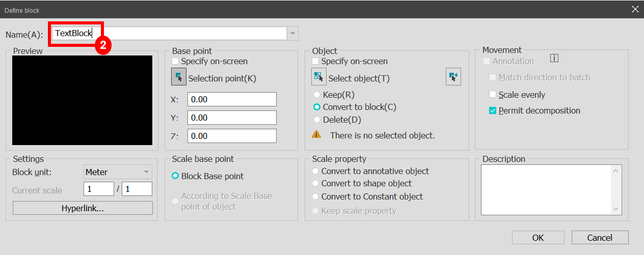Click the Cancel button
644x255 pixels.
point(600,238)
